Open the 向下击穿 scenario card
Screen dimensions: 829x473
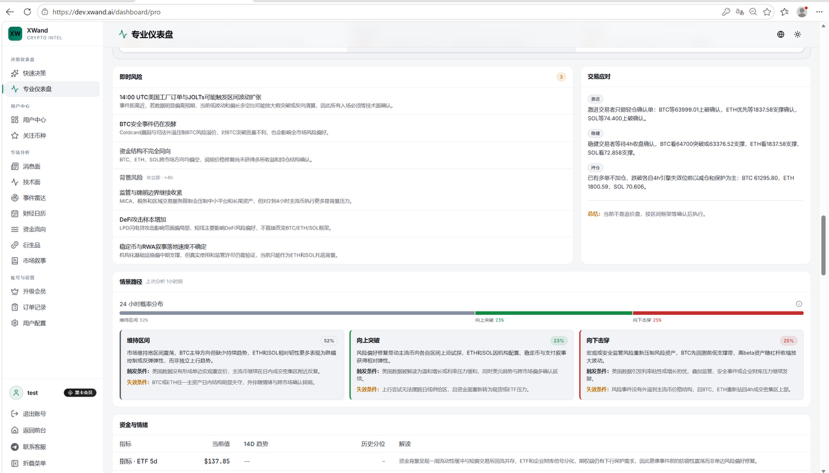(692, 365)
